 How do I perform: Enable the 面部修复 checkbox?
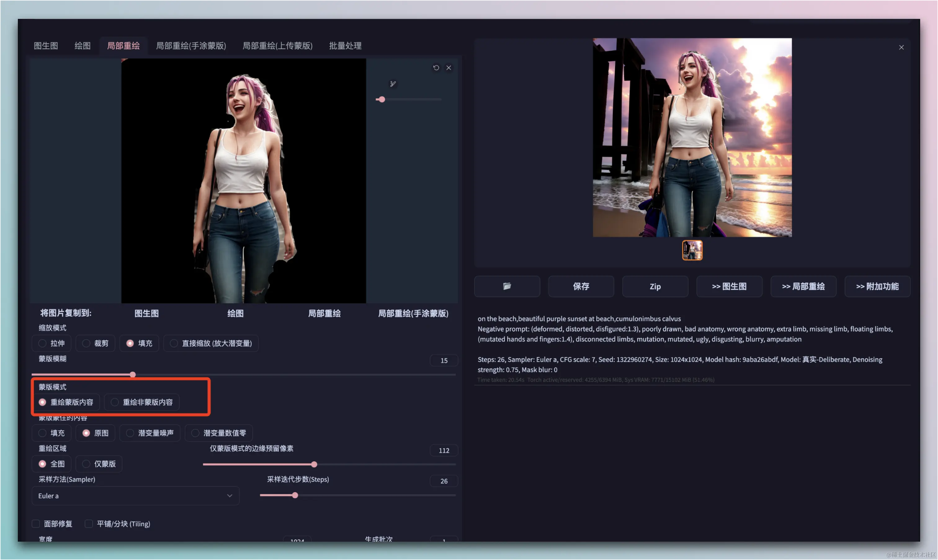coord(36,523)
